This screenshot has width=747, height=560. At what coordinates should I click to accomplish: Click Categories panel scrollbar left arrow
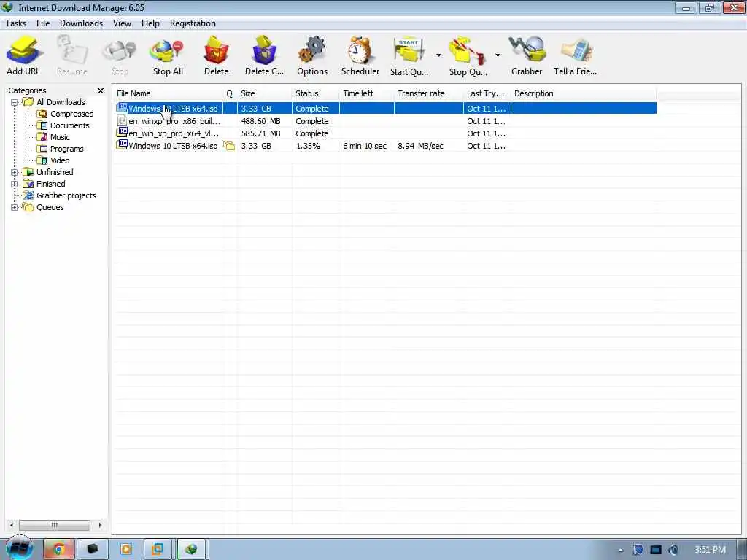click(12, 525)
